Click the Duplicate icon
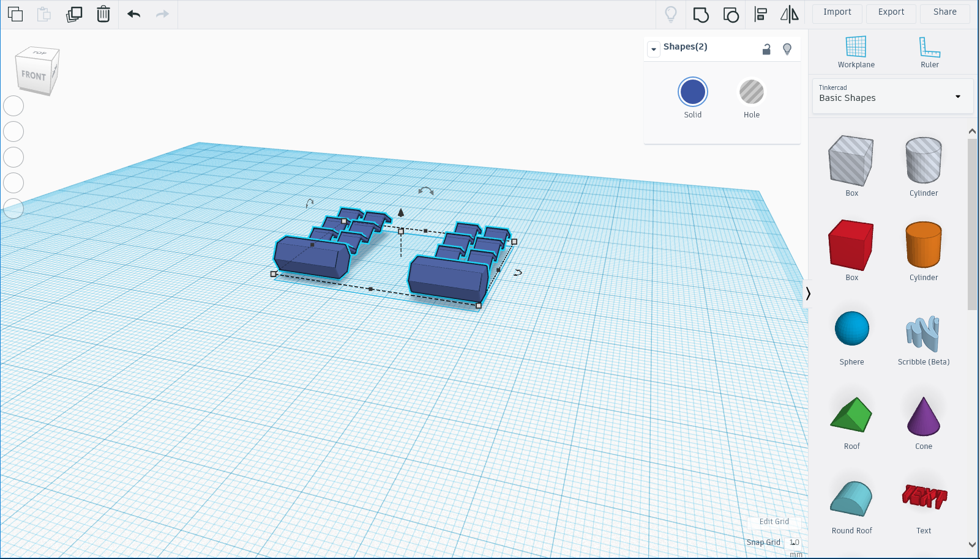Image resolution: width=980 pixels, height=559 pixels. coord(73,14)
